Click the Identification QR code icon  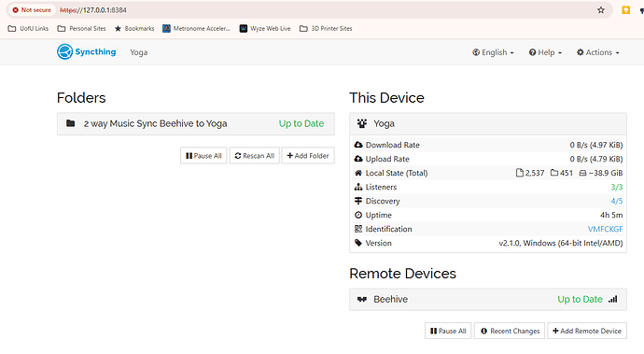click(358, 229)
